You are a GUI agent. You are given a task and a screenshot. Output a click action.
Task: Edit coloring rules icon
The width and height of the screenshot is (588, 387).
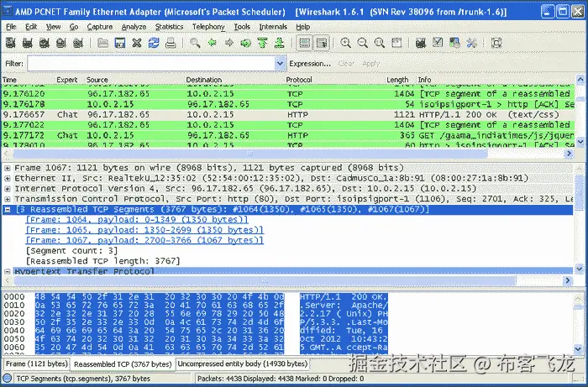pyautogui.click(x=454, y=43)
